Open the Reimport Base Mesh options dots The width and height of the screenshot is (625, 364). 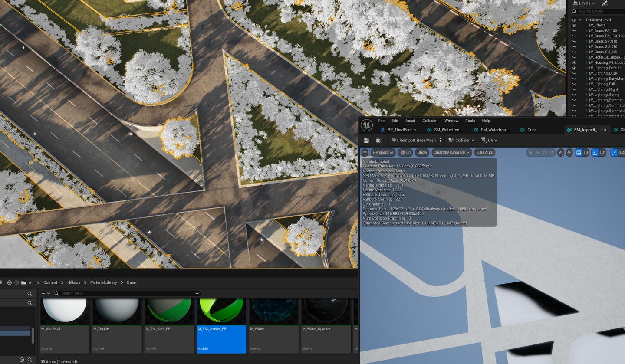(x=440, y=140)
